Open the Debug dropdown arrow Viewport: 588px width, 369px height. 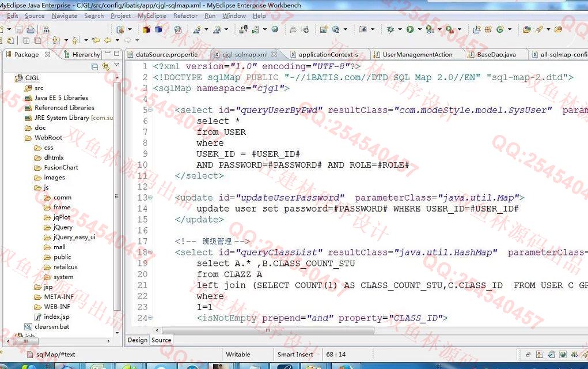(400, 29)
